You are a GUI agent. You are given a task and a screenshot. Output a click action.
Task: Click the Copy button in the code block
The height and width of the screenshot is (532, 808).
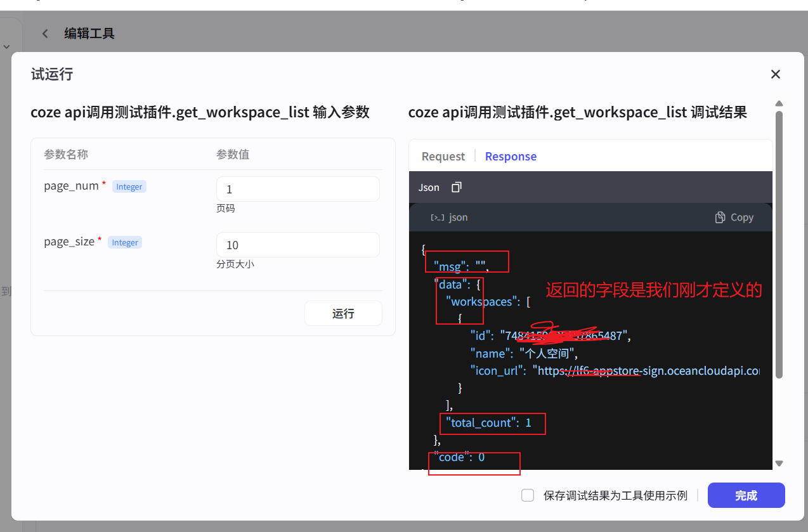click(x=734, y=217)
